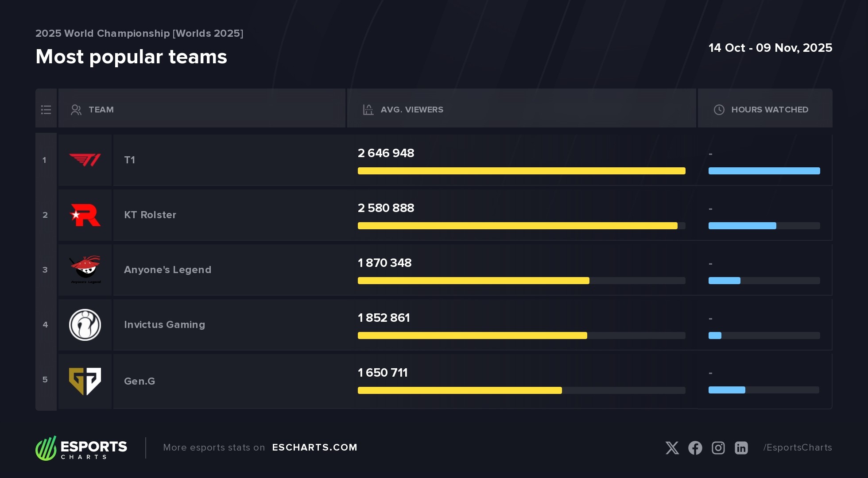Open the LinkedIn icon in footer
This screenshot has height=478, width=868.
click(x=741, y=448)
